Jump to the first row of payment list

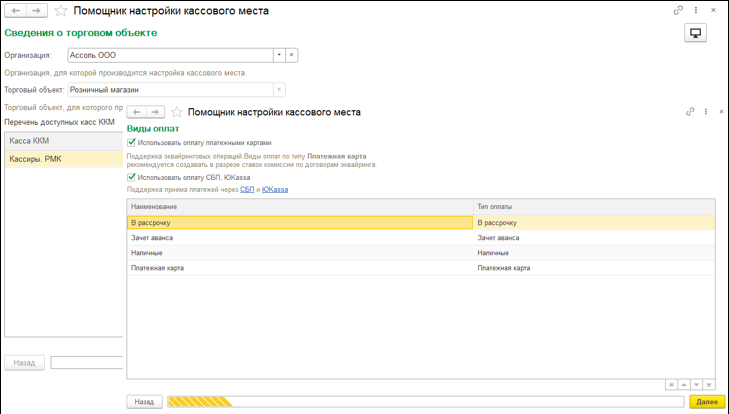tap(671, 383)
